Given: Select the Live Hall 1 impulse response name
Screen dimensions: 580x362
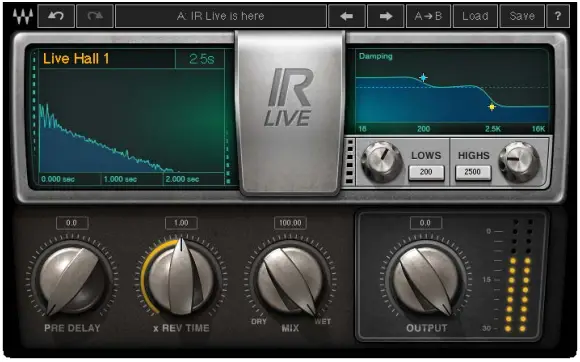Looking at the screenshot, I should 76,59.
